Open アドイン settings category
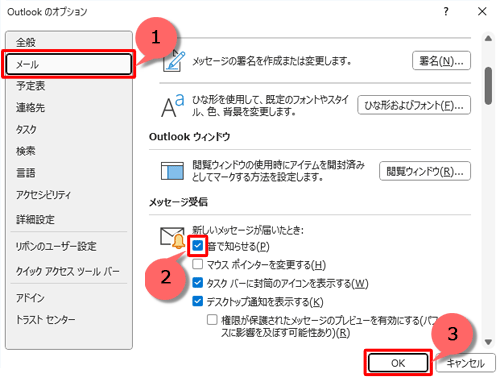The image size is (500, 378). point(69,298)
